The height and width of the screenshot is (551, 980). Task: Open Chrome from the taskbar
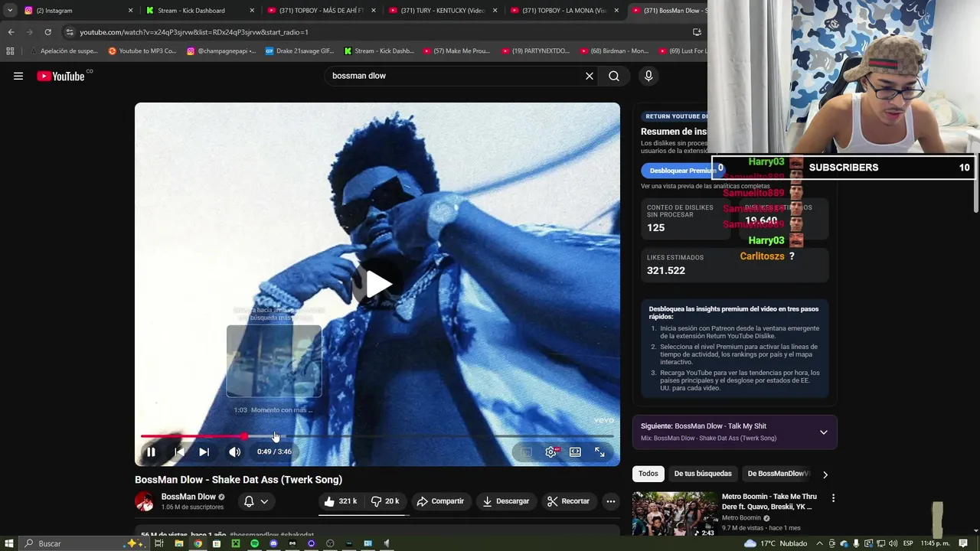(198, 543)
